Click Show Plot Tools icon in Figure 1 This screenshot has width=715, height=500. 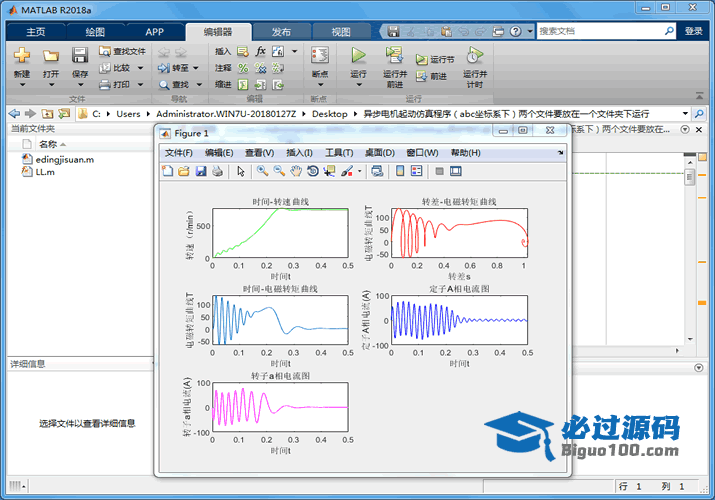coord(456,171)
